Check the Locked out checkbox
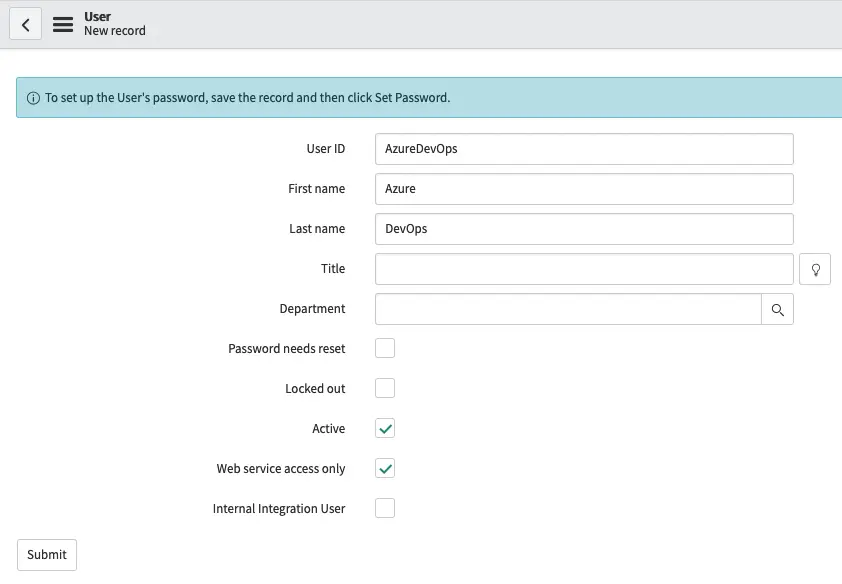This screenshot has height=584, width=842. pyautogui.click(x=385, y=388)
